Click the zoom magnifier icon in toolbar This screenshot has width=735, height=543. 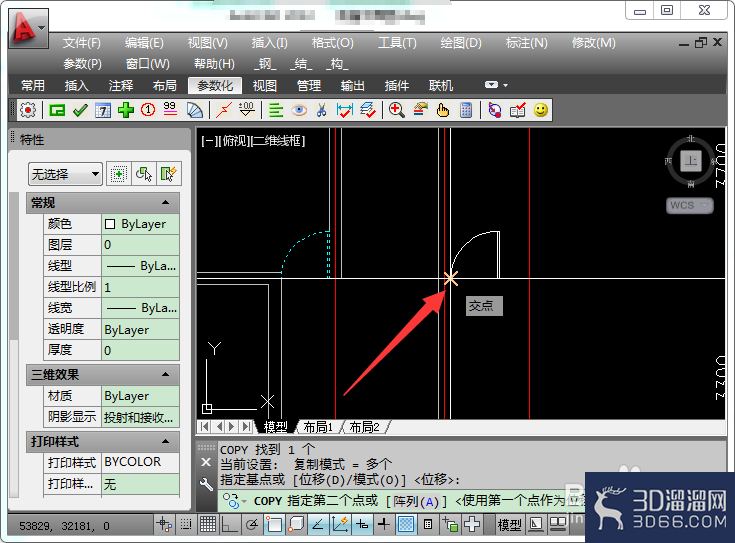tap(397, 111)
